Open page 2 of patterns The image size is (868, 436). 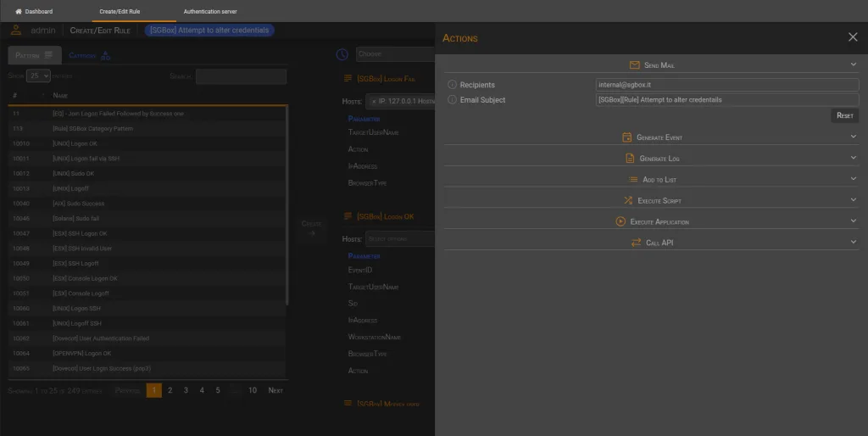click(170, 390)
